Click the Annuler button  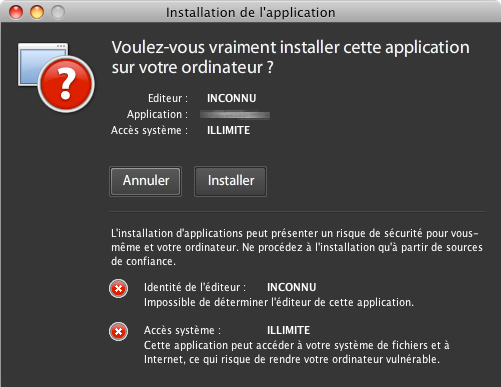point(145,181)
